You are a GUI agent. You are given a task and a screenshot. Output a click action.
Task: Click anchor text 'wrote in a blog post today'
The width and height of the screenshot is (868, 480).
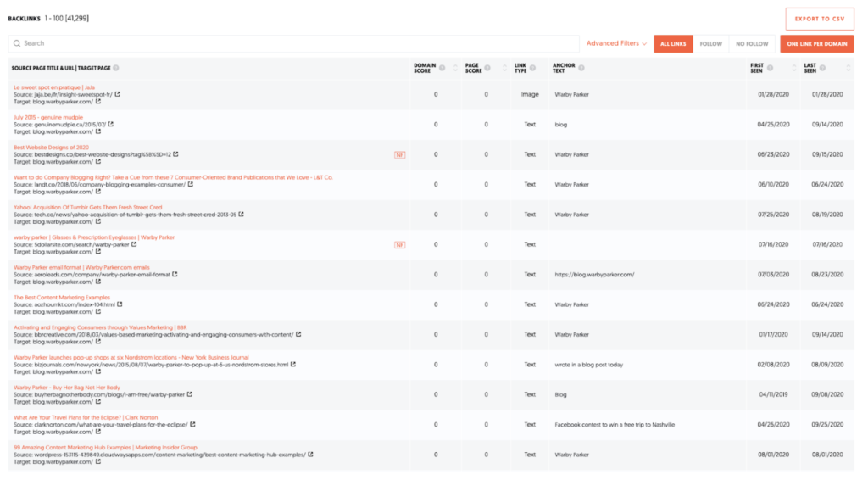[x=589, y=365]
